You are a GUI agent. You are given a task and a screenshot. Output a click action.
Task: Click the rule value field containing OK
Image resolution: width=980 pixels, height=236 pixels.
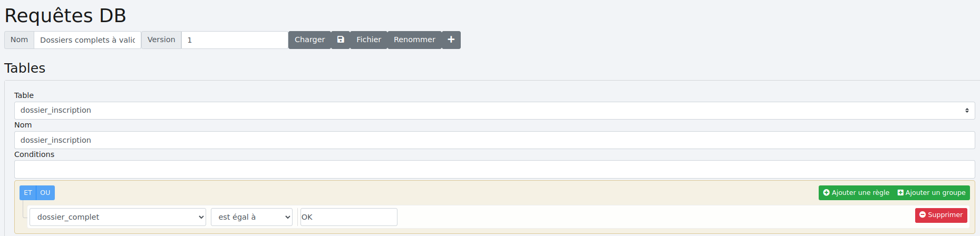pyautogui.click(x=348, y=217)
